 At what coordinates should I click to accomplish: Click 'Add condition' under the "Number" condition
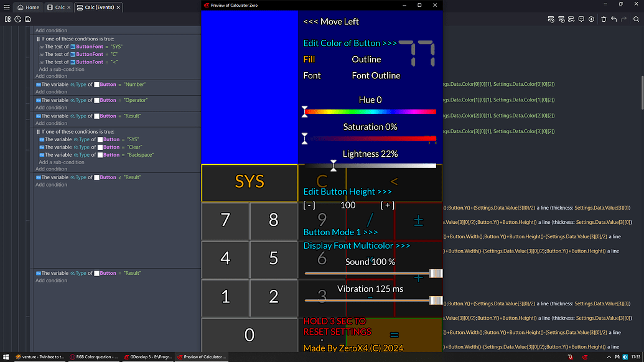coord(51,92)
